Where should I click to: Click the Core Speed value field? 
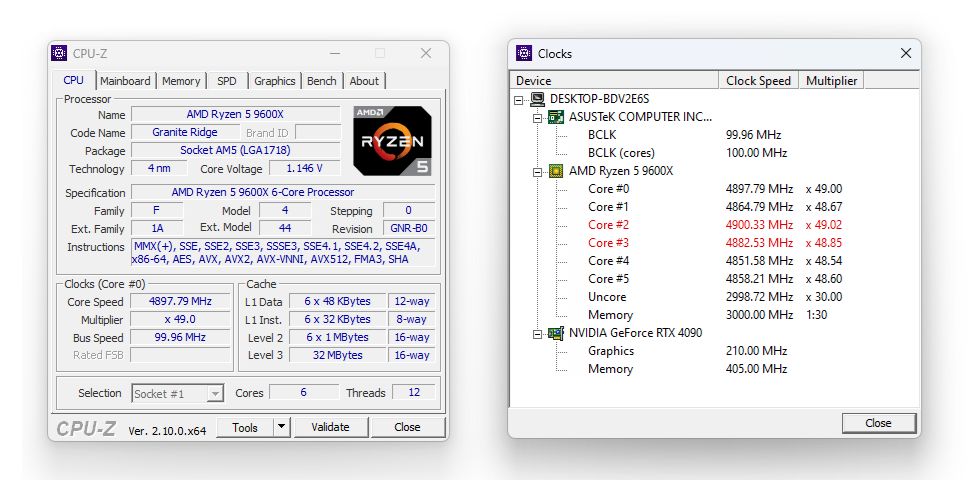(x=180, y=301)
